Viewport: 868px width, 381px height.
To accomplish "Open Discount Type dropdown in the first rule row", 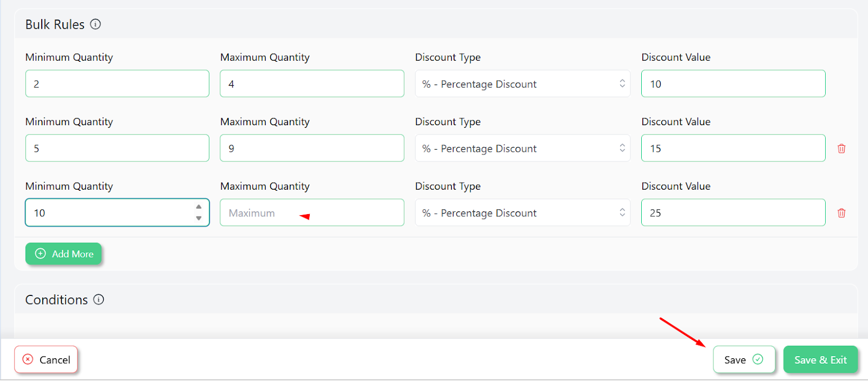I will [522, 84].
